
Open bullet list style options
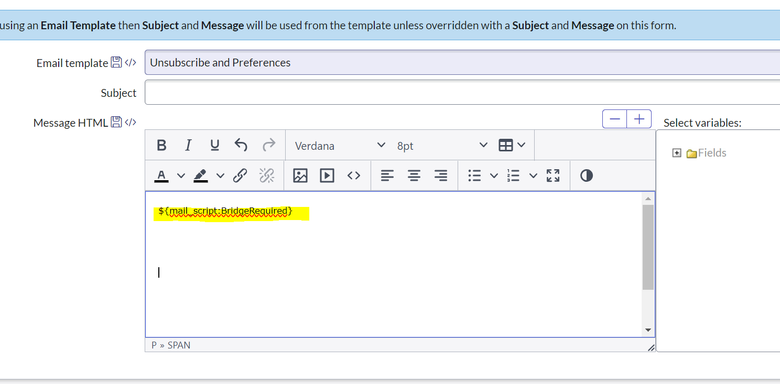(x=494, y=176)
